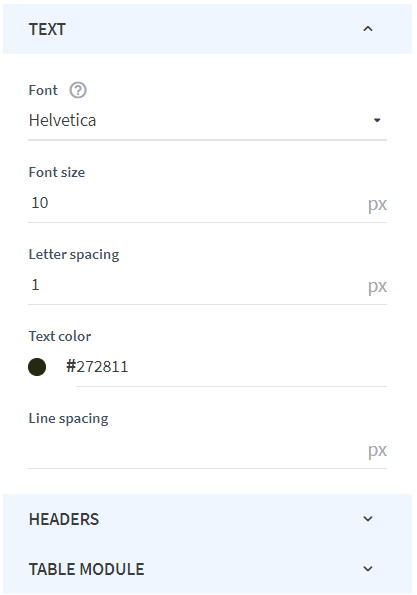This screenshot has height=595, width=417.
Task: Click the Line spacing label
Action: [x=69, y=419]
